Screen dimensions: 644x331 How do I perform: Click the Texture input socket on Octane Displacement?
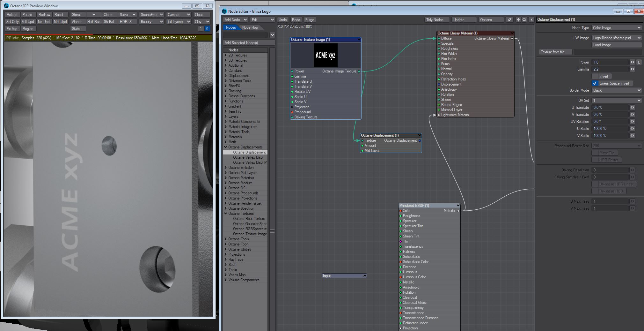pos(362,140)
